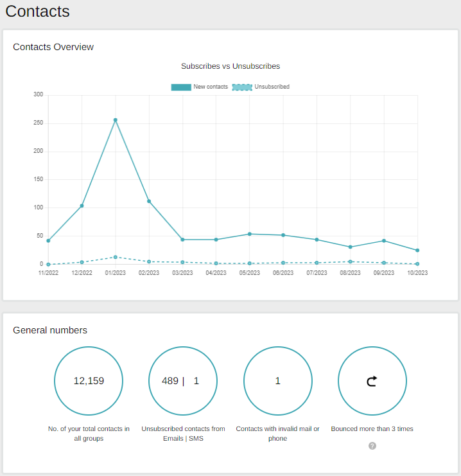Click the 05/2023 new contacts data point
The width and height of the screenshot is (461, 476).
tap(250, 234)
